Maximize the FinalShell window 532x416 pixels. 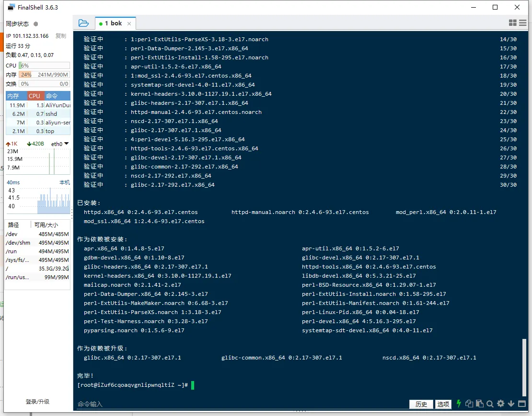click(x=495, y=7)
